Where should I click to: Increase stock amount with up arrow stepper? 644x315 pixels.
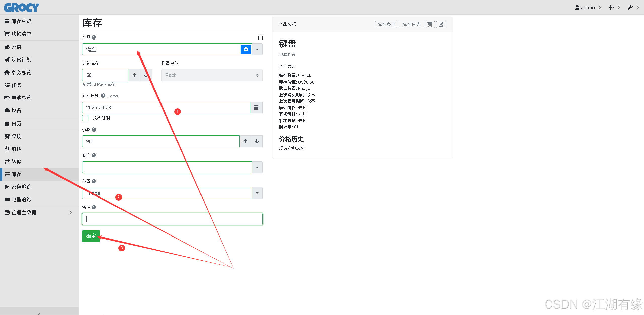pos(134,75)
